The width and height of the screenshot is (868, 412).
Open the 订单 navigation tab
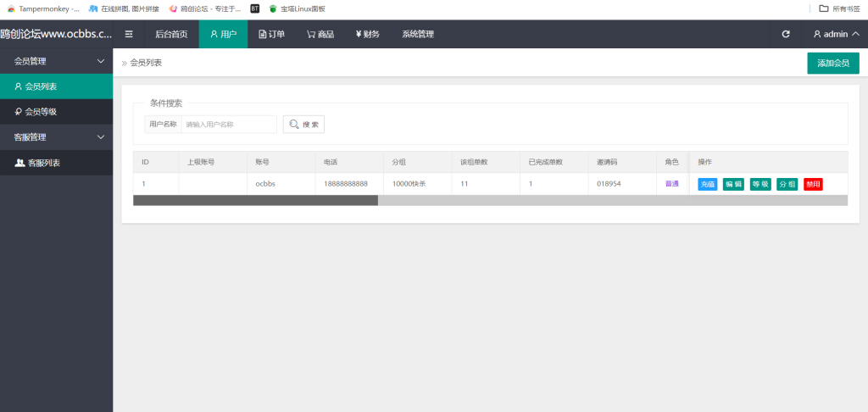(x=272, y=34)
